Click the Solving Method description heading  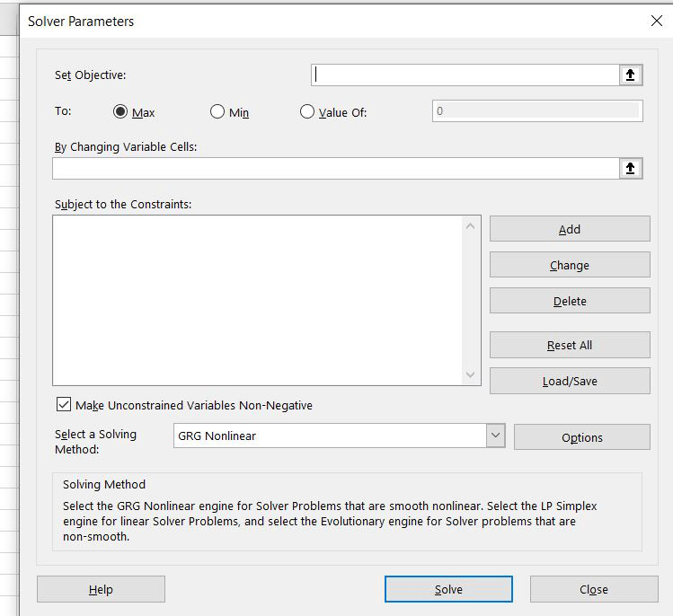click(104, 484)
